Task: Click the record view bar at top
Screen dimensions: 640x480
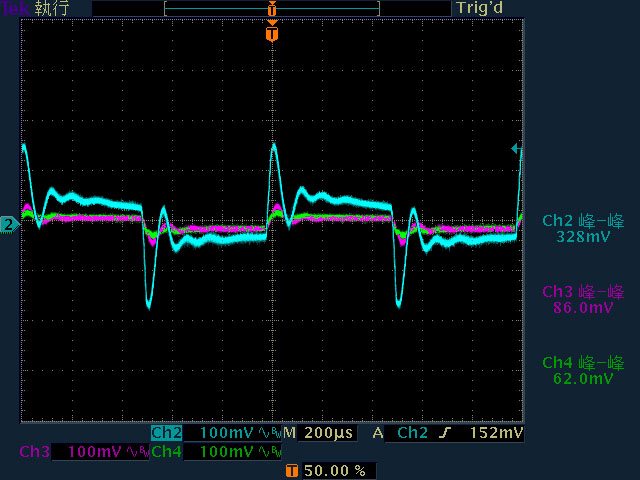Action: (272, 8)
